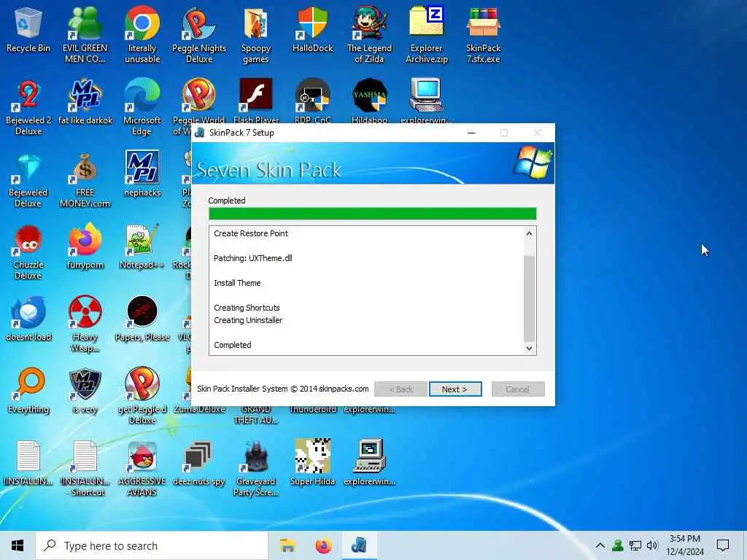Open Firefox from the taskbar

[x=323, y=545]
